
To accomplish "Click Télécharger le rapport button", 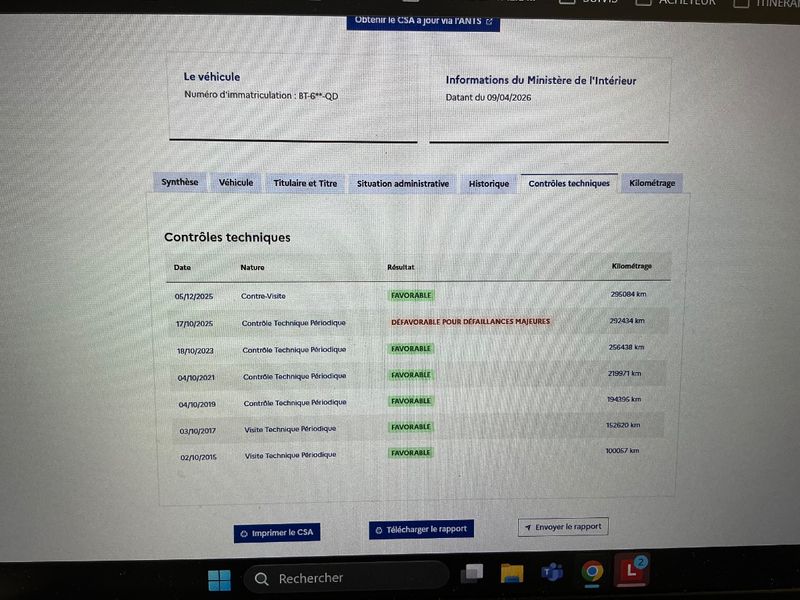I will pos(421,530).
